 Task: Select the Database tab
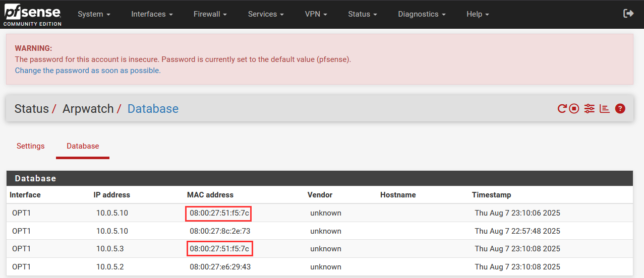point(83,146)
